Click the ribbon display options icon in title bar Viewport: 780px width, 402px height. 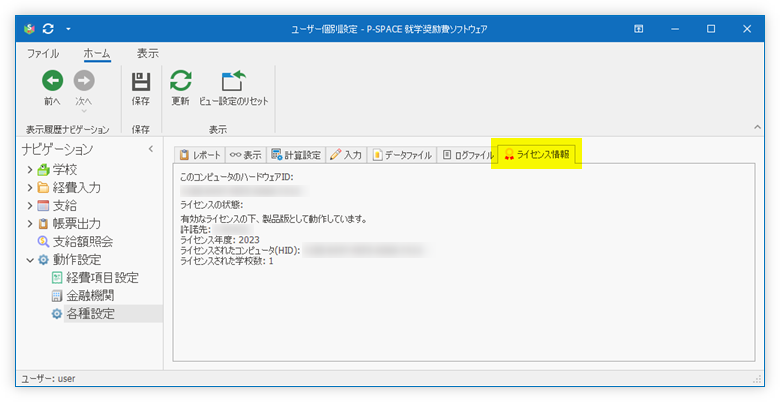click(x=639, y=29)
